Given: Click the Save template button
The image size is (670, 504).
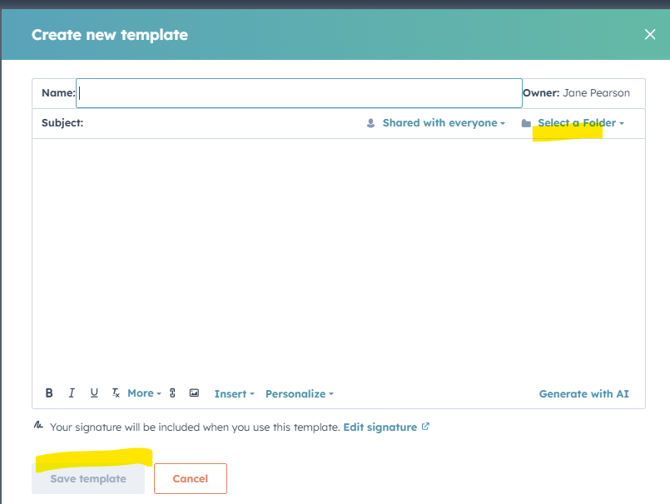Looking at the screenshot, I should (x=88, y=479).
